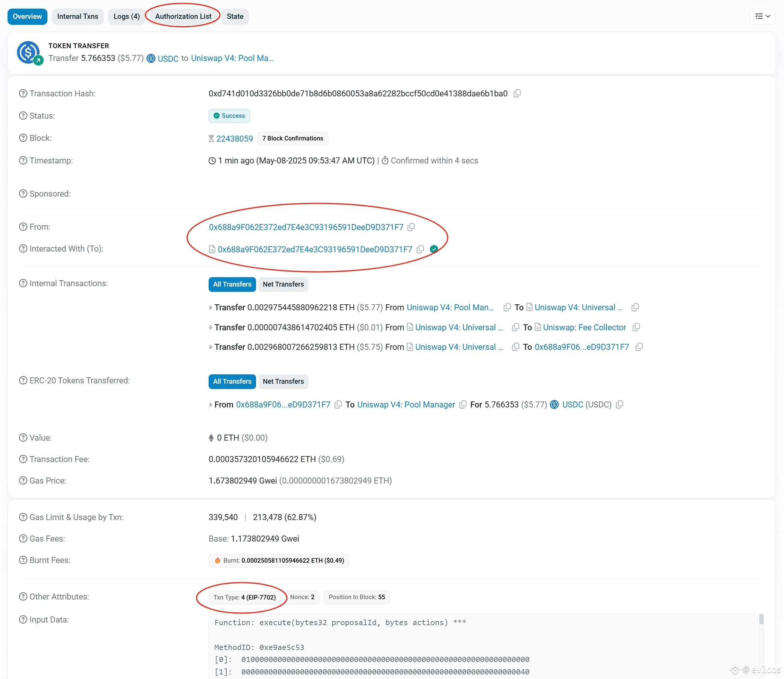This screenshot has height=679, width=784.
Task: Open the Uniswap: Fee Collector link
Action: point(585,327)
